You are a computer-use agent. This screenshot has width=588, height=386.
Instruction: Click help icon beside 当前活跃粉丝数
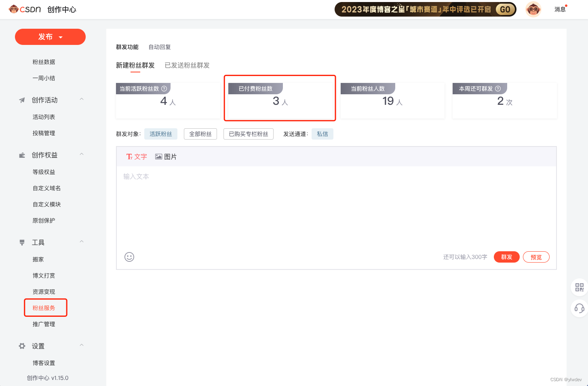tap(164, 89)
